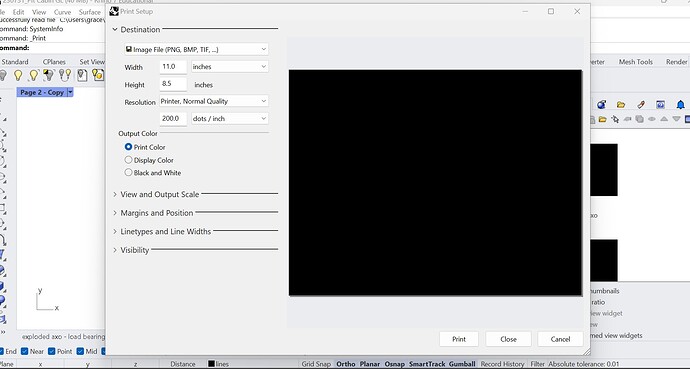Click the select cursor with star icon
This screenshot has width=690, height=369.
615,119
